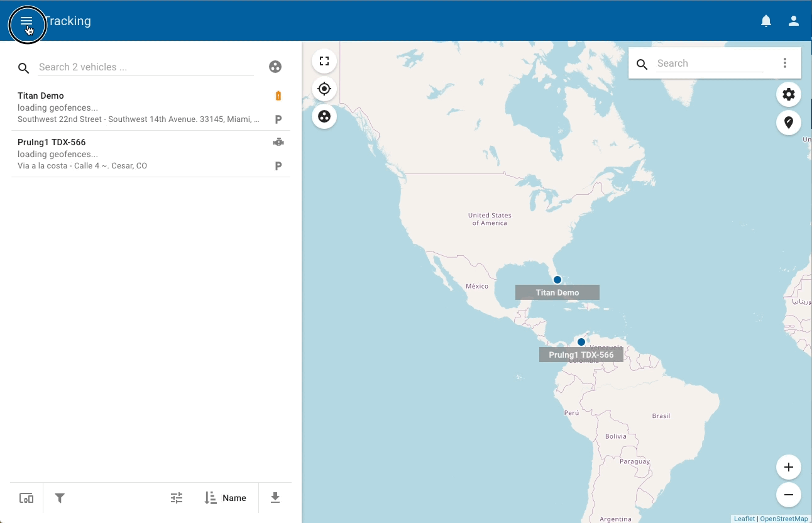Change the sort order by Name
This screenshot has height=523, width=812.
(x=226, y=498)
